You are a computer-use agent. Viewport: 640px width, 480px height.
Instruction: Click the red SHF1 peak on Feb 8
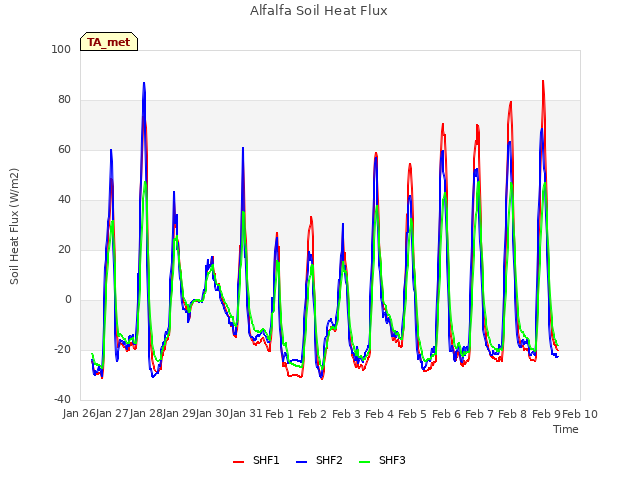(x=511, y=102)
